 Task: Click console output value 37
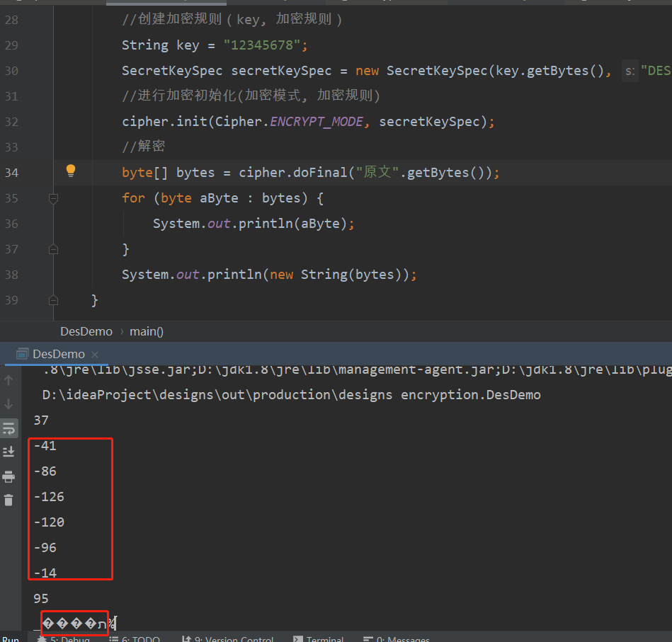tap(41, 420)
